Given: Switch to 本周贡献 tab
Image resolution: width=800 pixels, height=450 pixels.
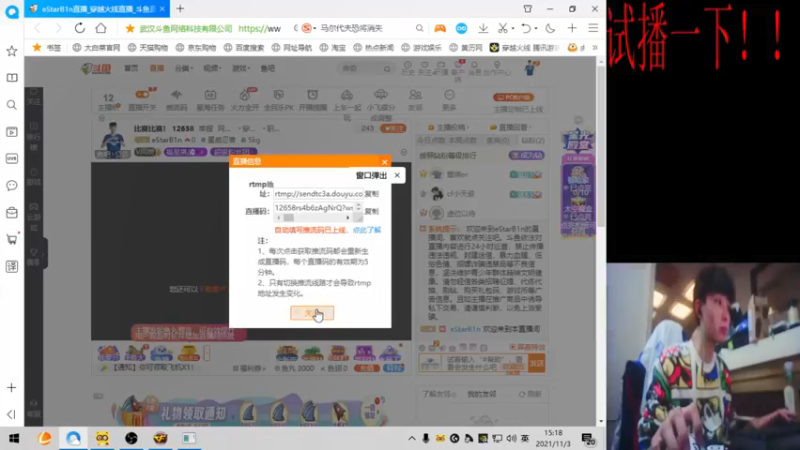Looking at the screenshot, I should (x=462, y=140).
